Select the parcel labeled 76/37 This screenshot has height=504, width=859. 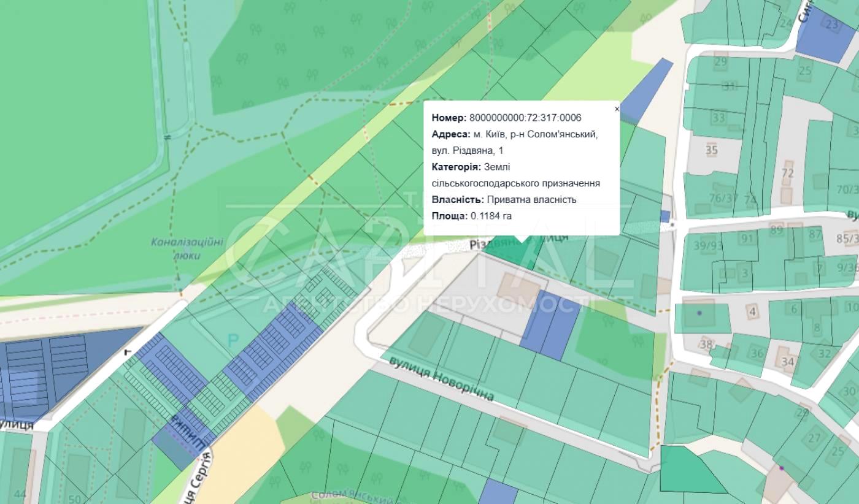point(723,198)
